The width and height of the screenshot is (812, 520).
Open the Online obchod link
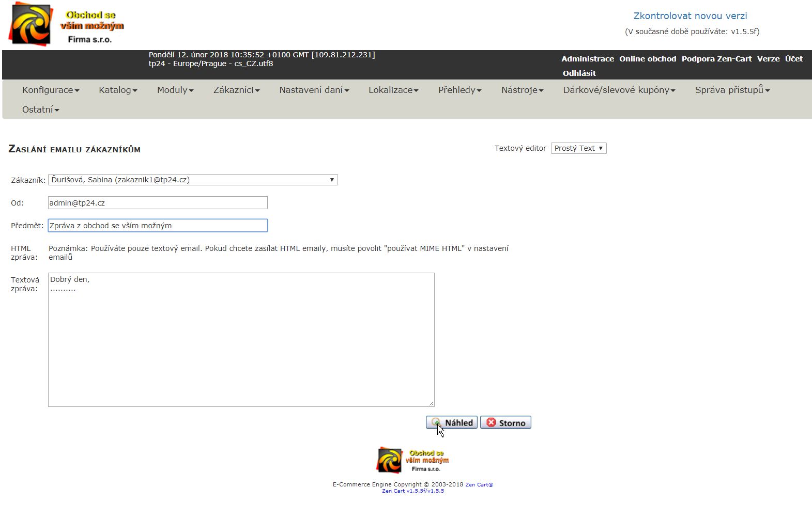tap(648, 59)
